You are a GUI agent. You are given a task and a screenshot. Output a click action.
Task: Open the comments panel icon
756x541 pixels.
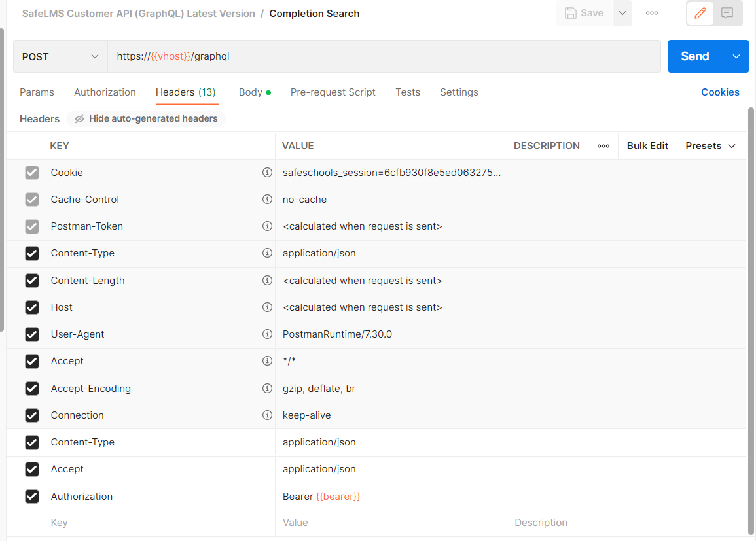coord(727,13)
